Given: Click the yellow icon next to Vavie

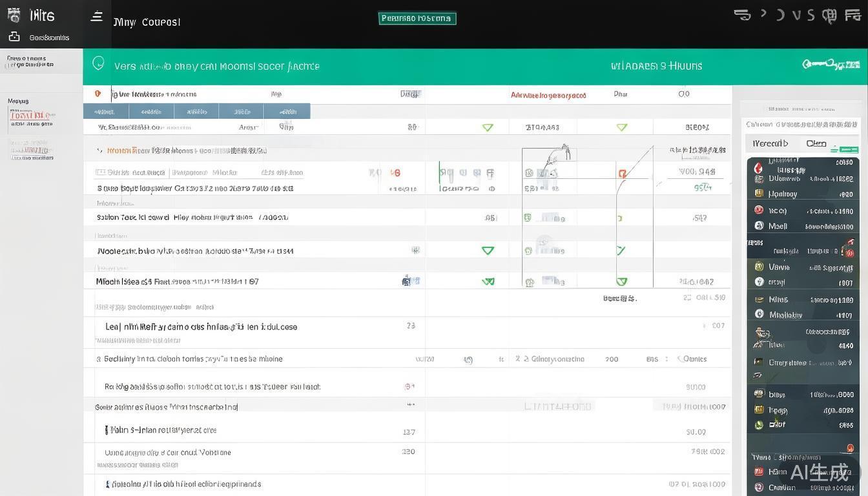Looking at the screenshot, I should (759, 267).
